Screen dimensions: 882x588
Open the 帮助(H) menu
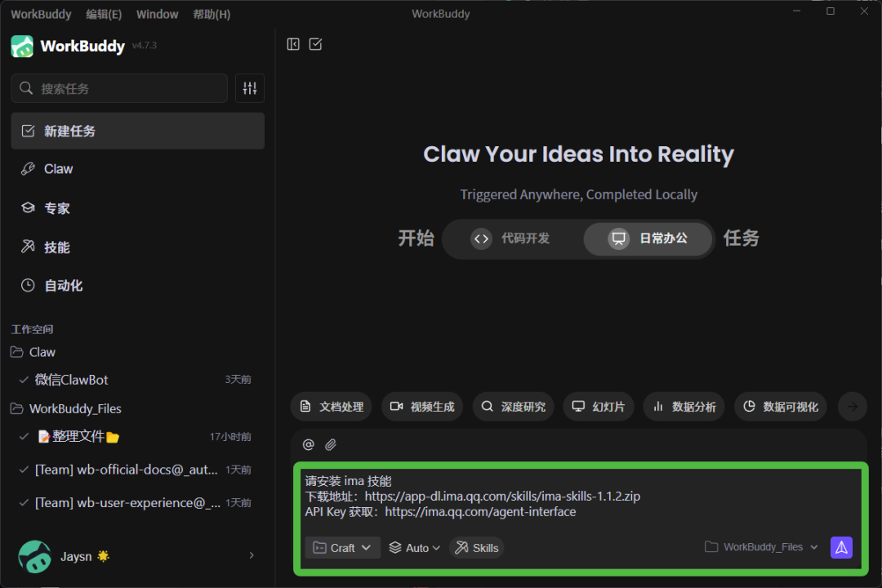click(212, 14)
